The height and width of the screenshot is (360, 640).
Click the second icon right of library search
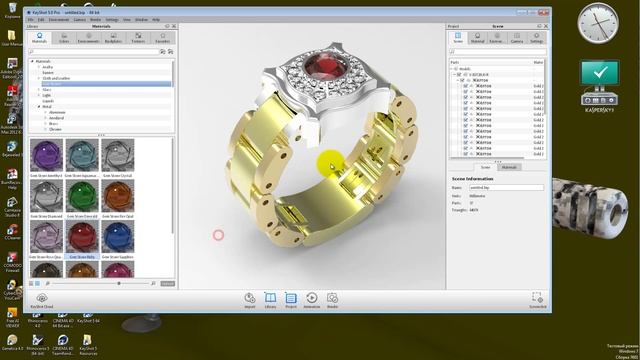tap(170, 52)
